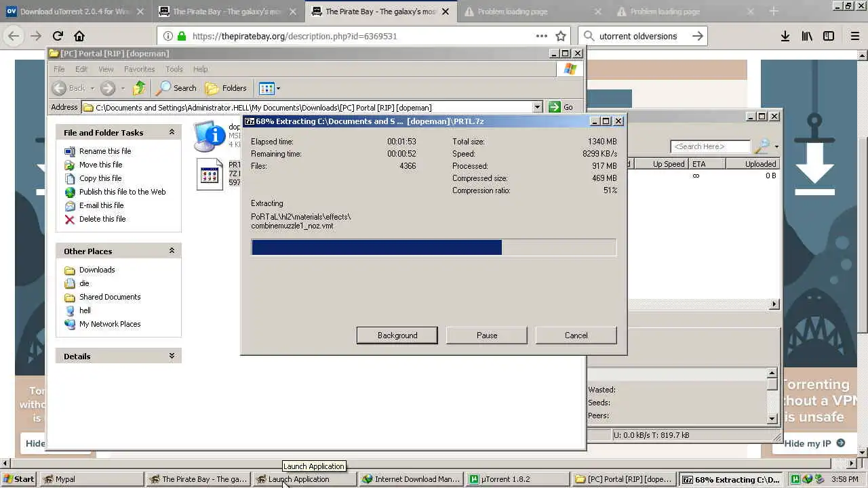Click Explorer Forward arrow
Viewport: 868px width, 488px height.
click(x=108, y=88)
